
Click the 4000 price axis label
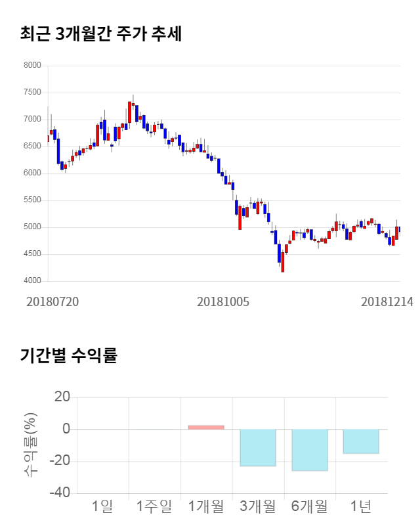32,281
